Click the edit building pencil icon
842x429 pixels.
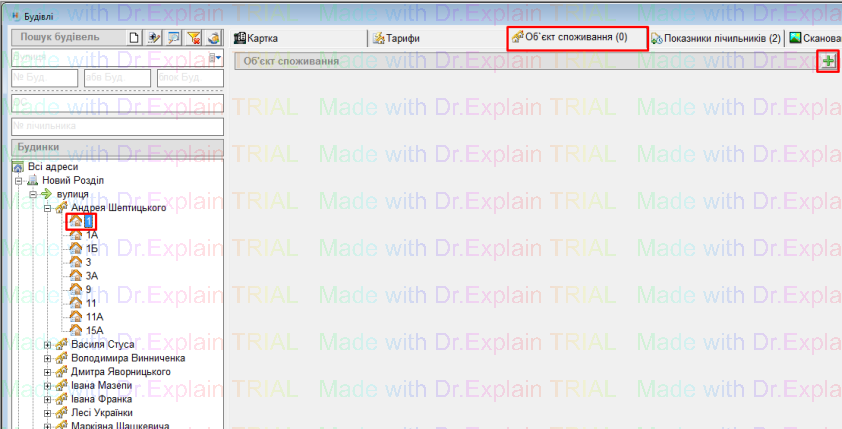(x=155, y=38)
